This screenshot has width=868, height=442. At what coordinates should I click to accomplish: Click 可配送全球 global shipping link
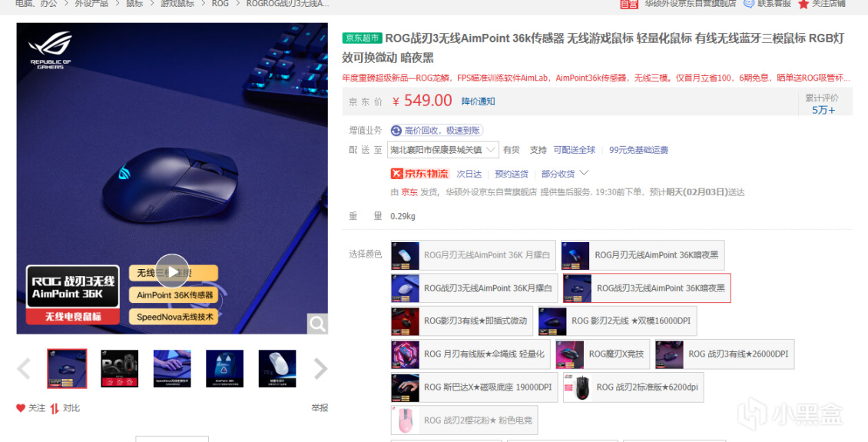[575, 150]
